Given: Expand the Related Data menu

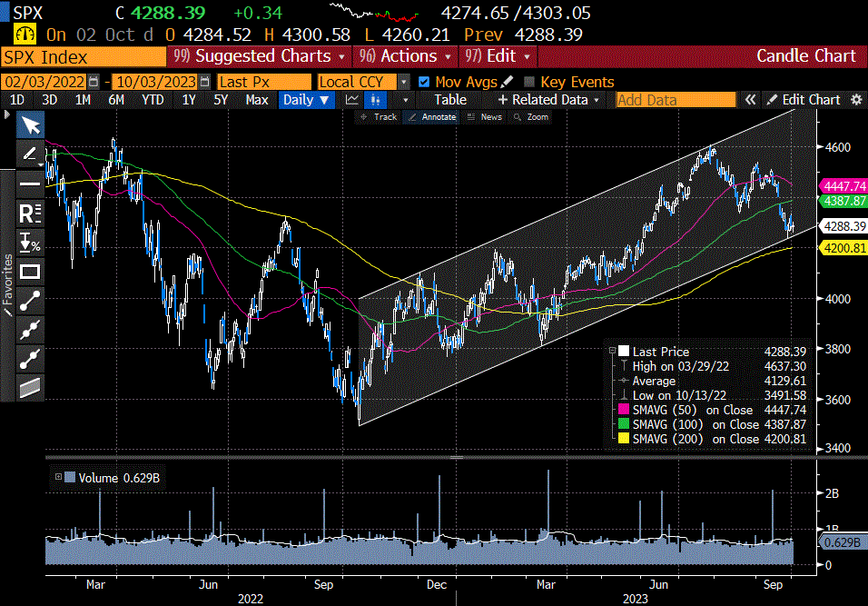Looking at the screenshot, I should 548,100.
